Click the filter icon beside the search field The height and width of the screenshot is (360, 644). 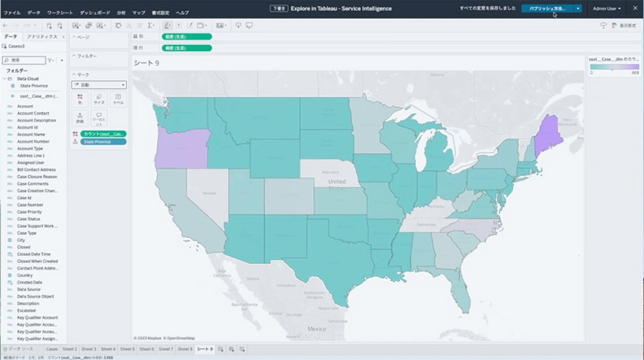(x=50, y=60)
